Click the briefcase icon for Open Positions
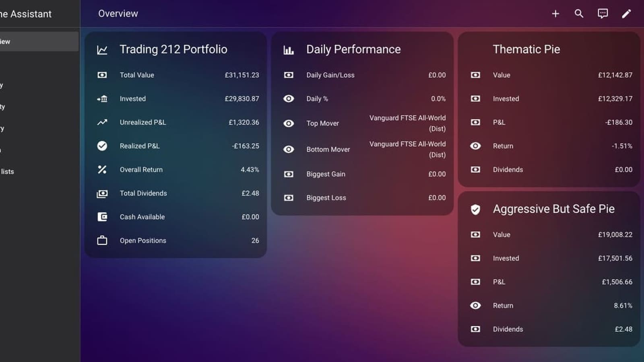Viewport: 644px width, 362px height. (x=102, y=241)
